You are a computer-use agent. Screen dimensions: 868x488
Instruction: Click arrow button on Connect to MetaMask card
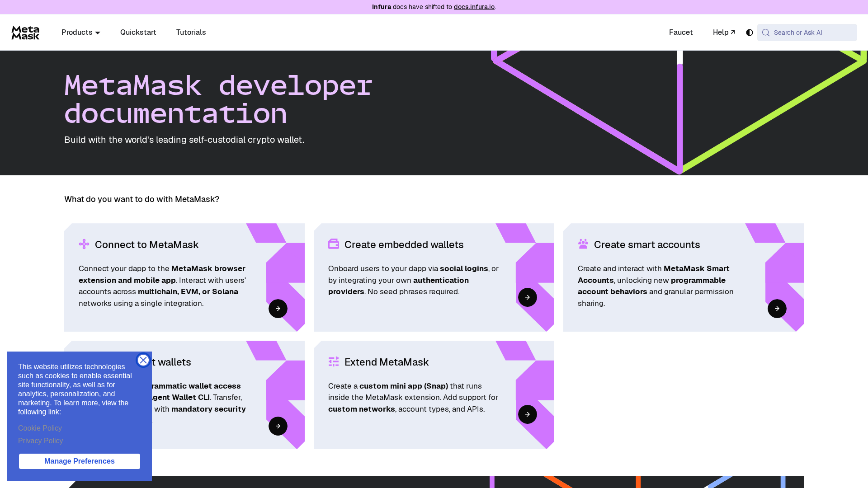(x=278, y=309)
